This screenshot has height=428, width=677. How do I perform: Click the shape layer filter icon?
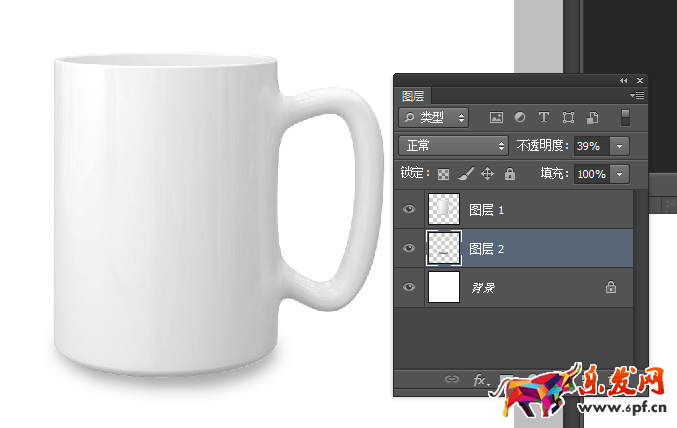tap(568, 118)
